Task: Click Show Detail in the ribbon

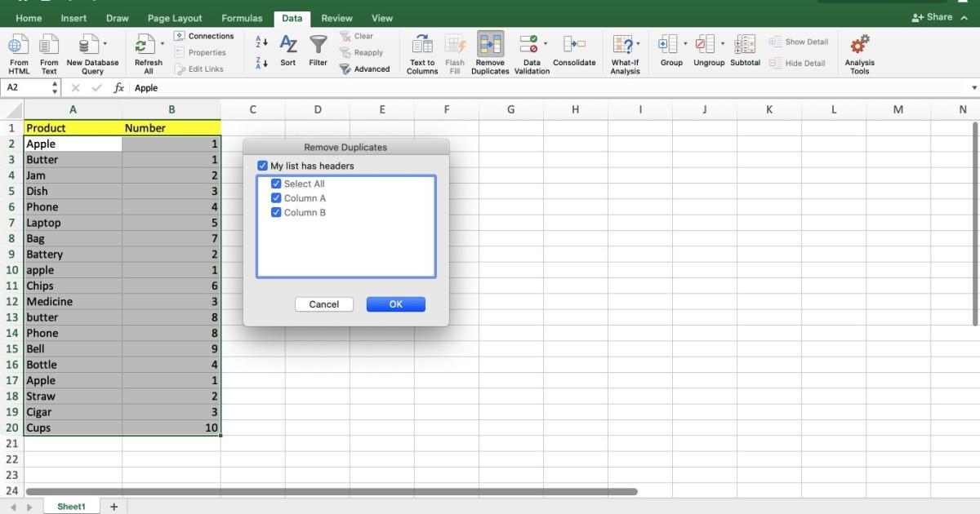Action: coord(798,42)
